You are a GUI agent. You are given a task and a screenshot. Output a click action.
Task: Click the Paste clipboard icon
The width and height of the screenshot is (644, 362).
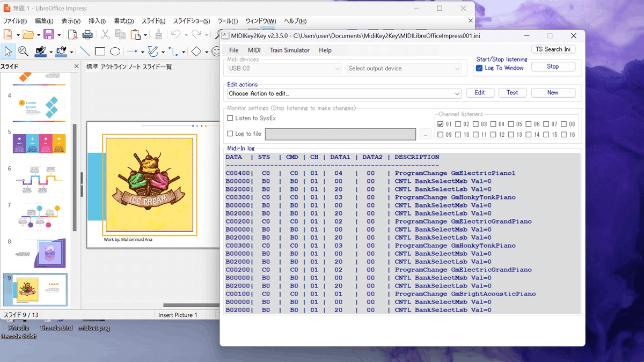[x=136, y=35]
